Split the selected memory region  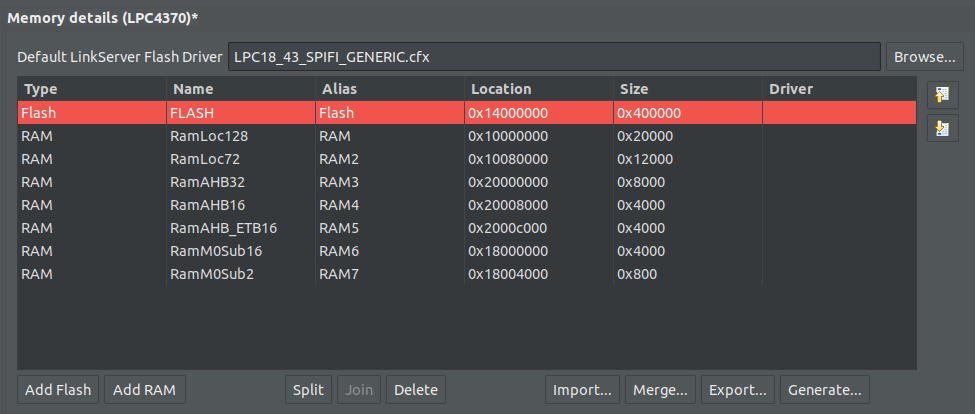pyautogui.click(x=309, y=389)
